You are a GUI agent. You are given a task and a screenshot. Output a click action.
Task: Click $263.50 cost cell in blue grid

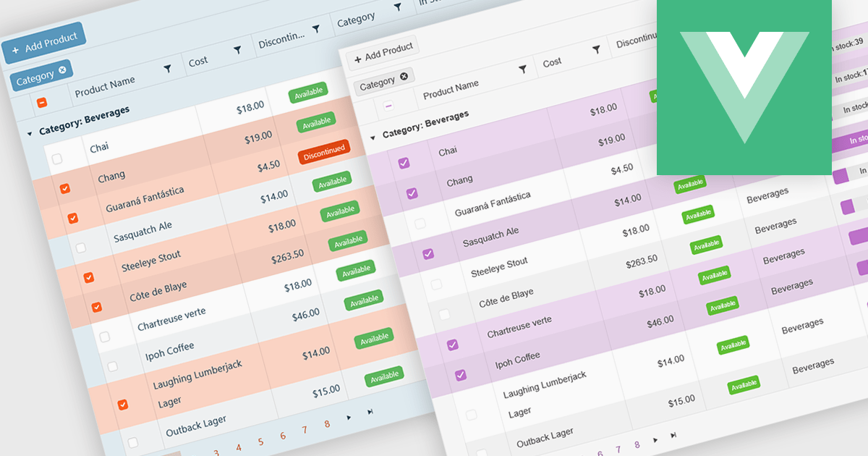pos(288,256)
